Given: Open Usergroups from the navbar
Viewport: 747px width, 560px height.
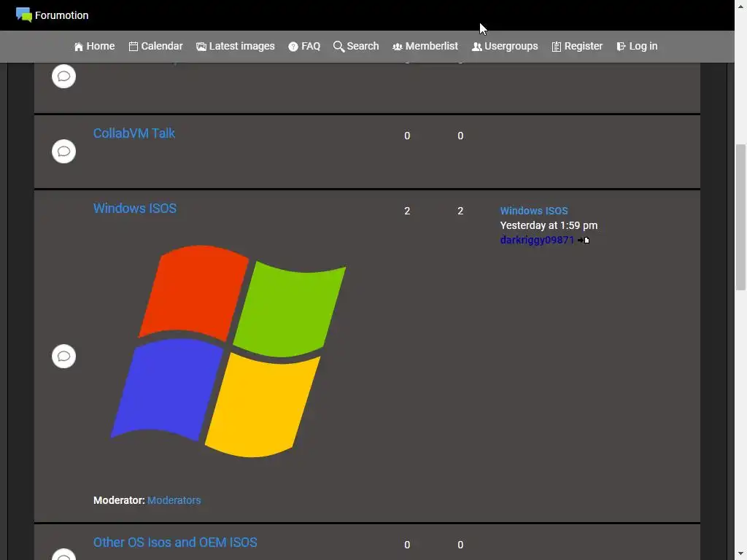Looking at the screenshot, I should [x=505, y=46].
